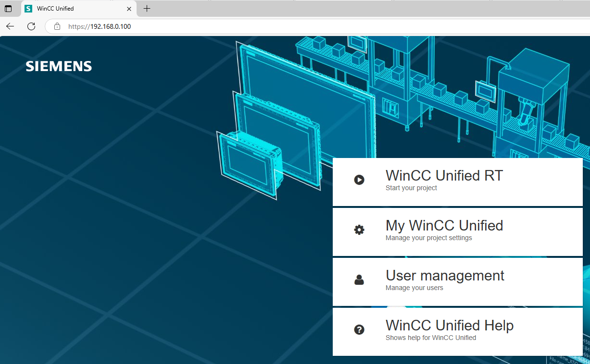Click the person icon for User management
Screen dimensions: 590x364
pos(359,280)
